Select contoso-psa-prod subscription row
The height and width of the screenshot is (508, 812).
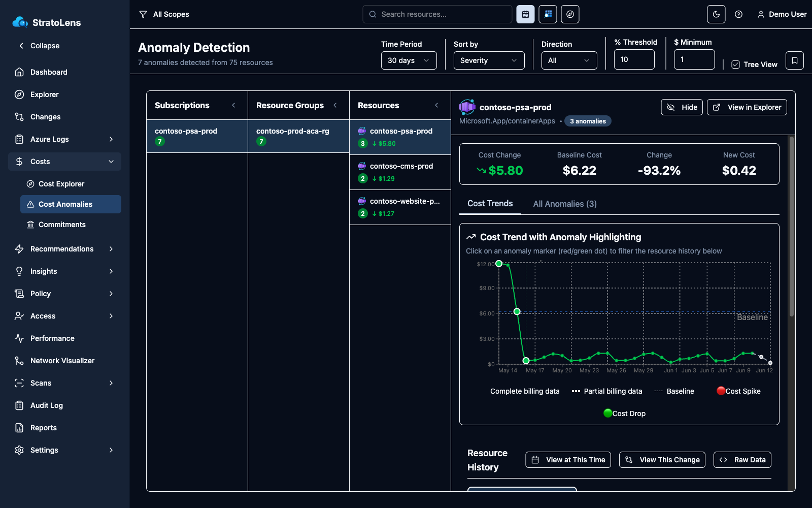tap(197, 136)
